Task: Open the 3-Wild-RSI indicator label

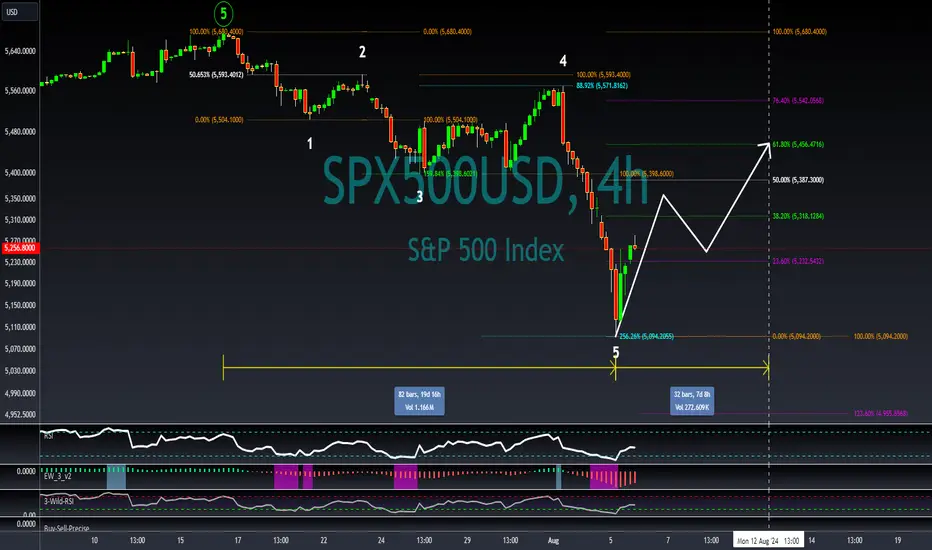Action: point(59,501)
